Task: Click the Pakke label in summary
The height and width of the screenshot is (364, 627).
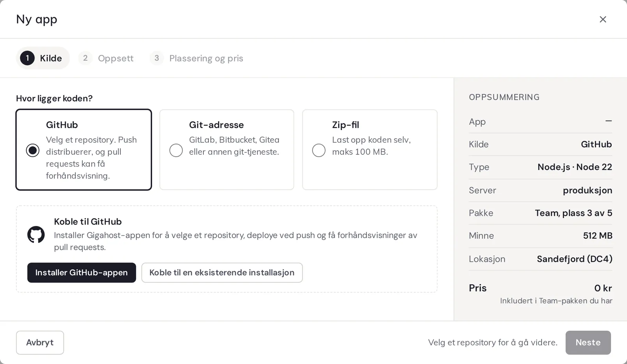Action: point(481,213)
